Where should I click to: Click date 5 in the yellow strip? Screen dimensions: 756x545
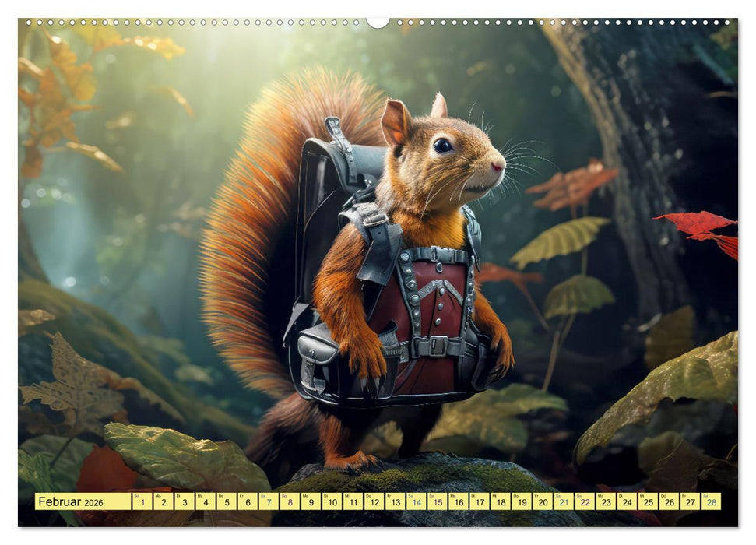click(227, 503)
